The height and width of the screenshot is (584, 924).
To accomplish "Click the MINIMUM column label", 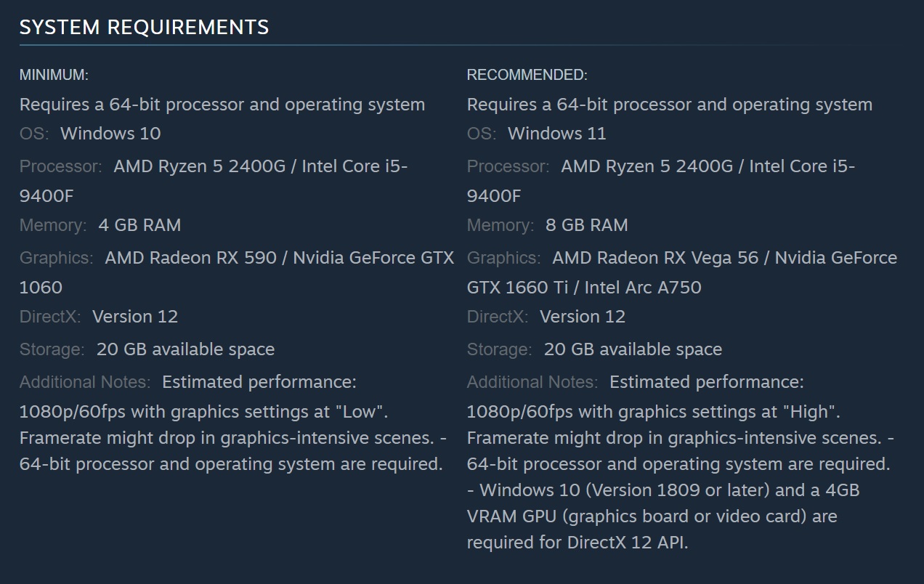I will click(x=54, y=75).
